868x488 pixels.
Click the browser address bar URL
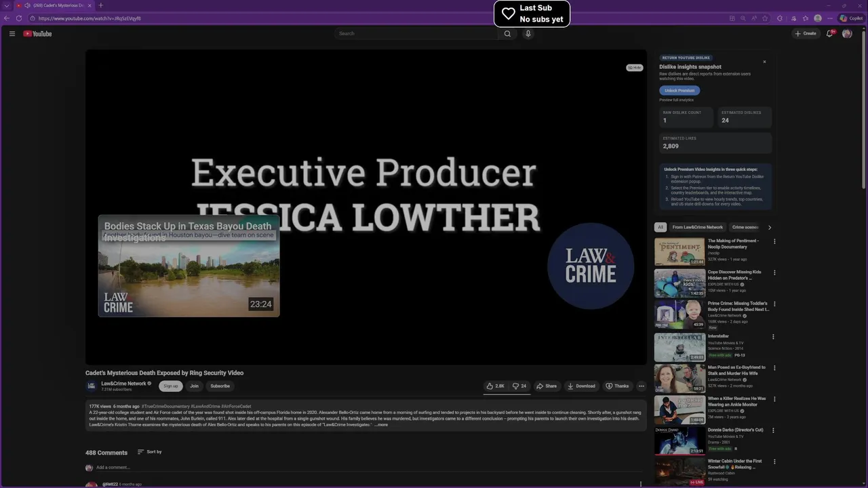click(90, 18)
